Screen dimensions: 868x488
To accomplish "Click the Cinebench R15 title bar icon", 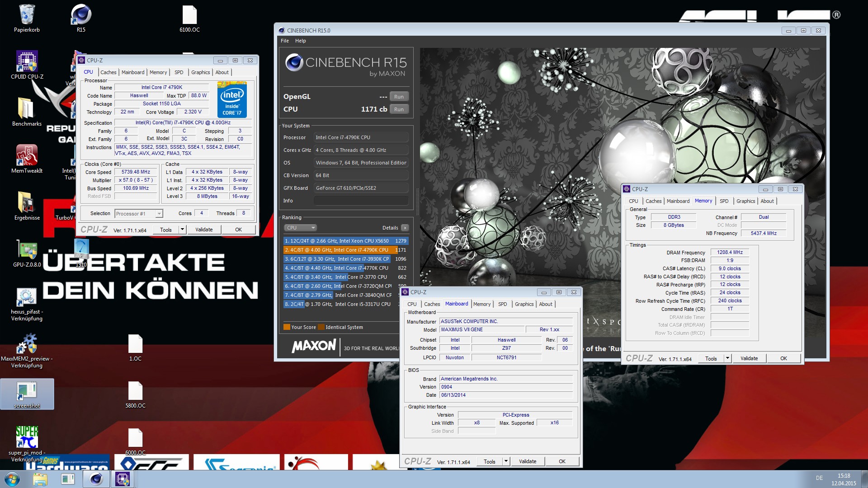I will coord(282,30).
